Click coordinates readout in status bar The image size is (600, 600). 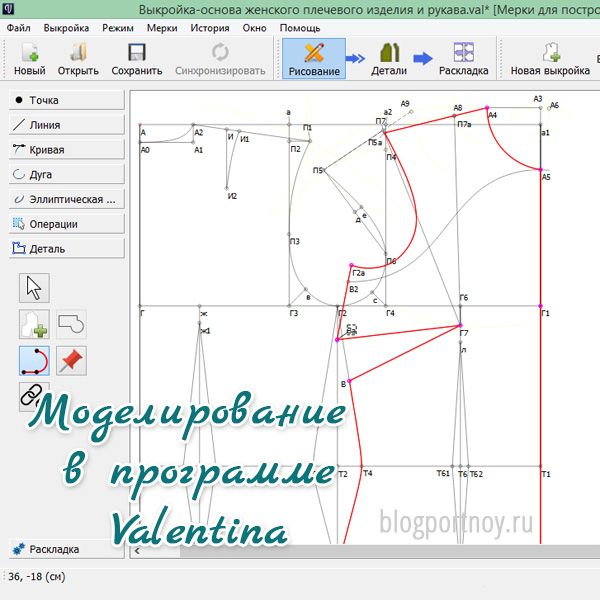click(37, 577)
